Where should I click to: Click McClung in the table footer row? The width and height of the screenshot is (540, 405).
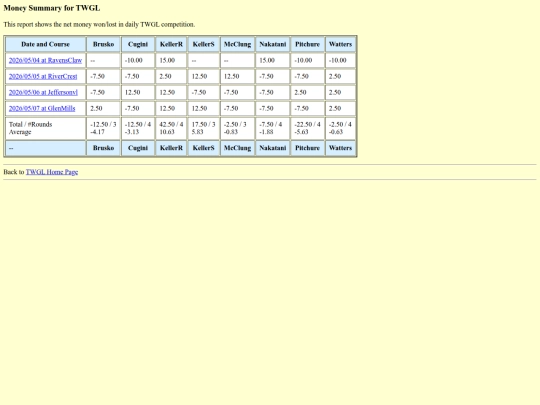click(237, 148)
